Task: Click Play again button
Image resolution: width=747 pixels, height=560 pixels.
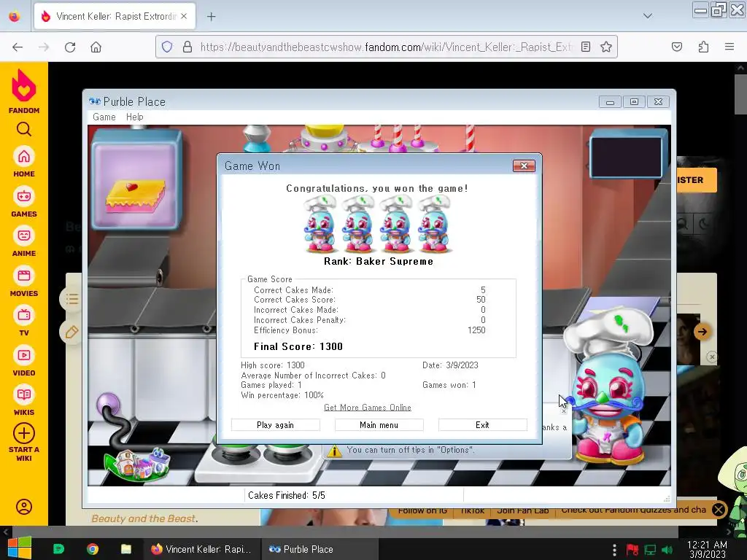Action: tap(275, 425)
